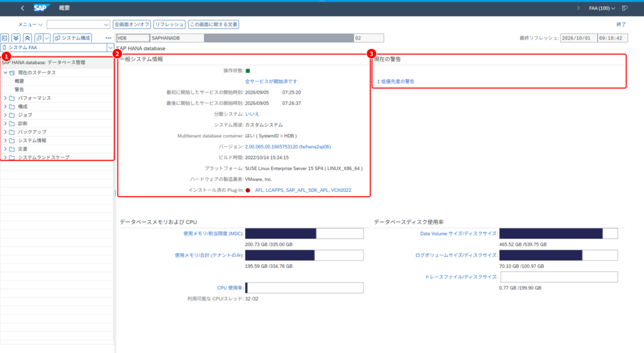Open the CPU 使用率 link

click(x=230, y=288)
